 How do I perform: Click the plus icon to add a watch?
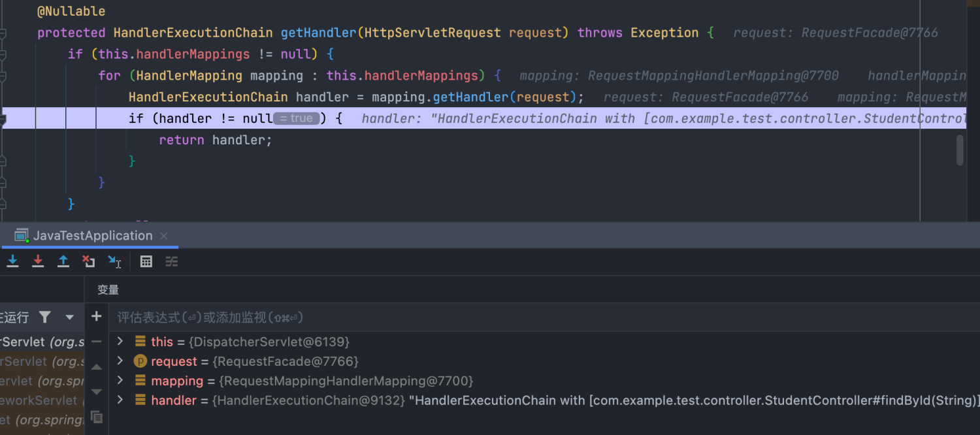click(97, 316)
